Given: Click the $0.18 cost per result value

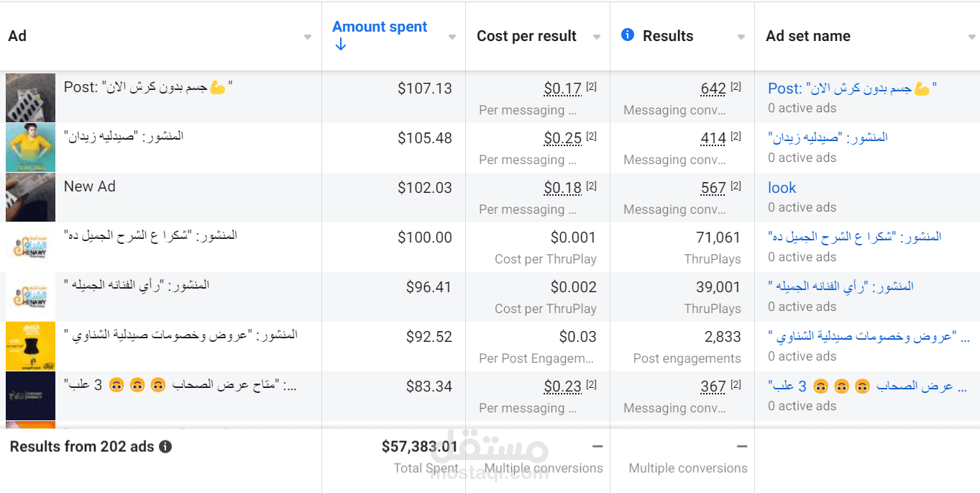Looking at the screenshot, I should pos(562,188).
